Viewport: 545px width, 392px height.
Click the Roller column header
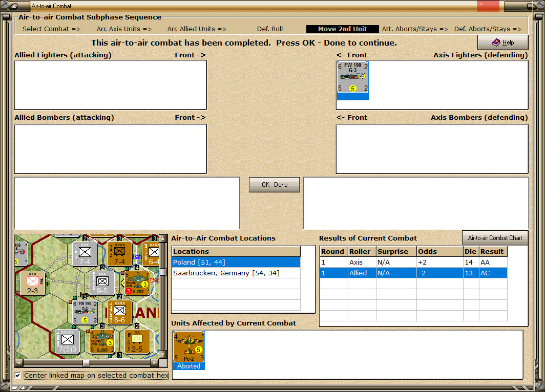coord(362,251)
